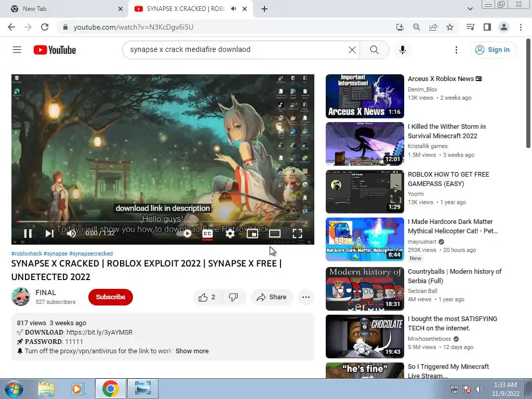This screenshot has height=399, width=532.
Task: Open the media control toolbar icon
Action: click(x=470, y=27)
